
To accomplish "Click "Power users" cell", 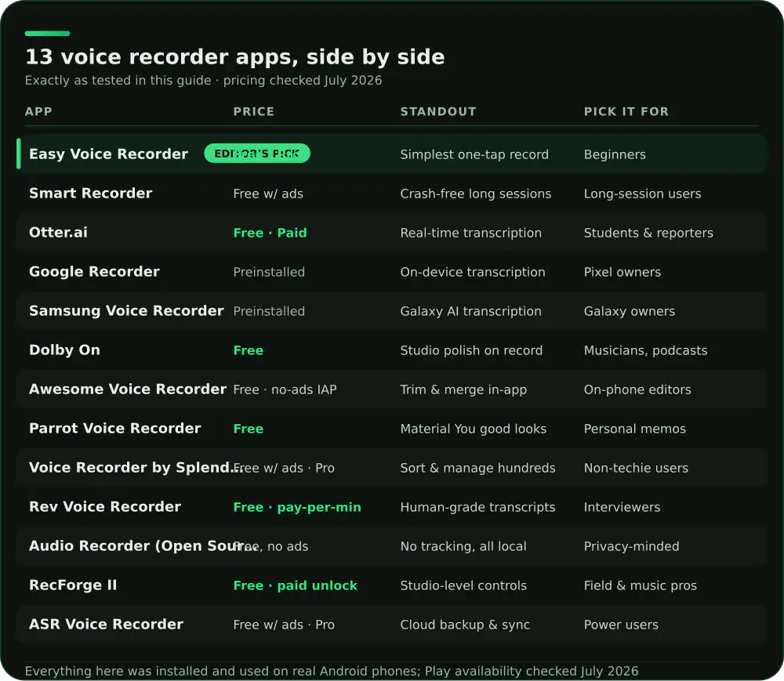I will (x=621, y=625).
